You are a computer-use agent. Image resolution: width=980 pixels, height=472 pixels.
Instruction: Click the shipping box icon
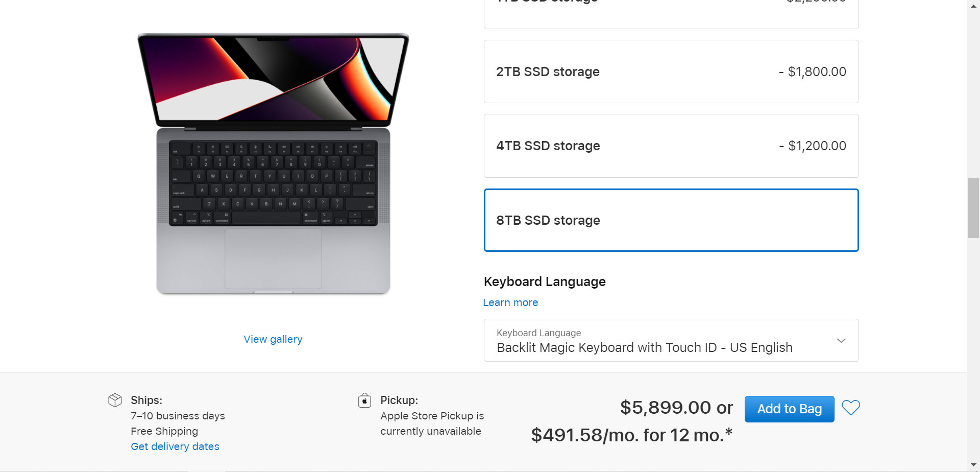point(115,400)
